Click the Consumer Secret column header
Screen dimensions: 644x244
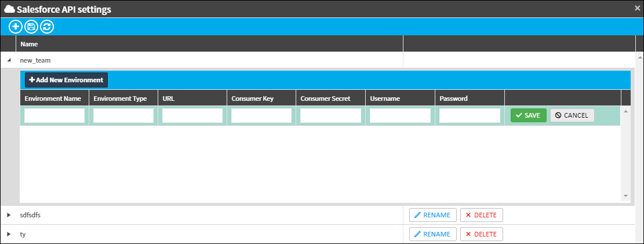pos(330,99)
